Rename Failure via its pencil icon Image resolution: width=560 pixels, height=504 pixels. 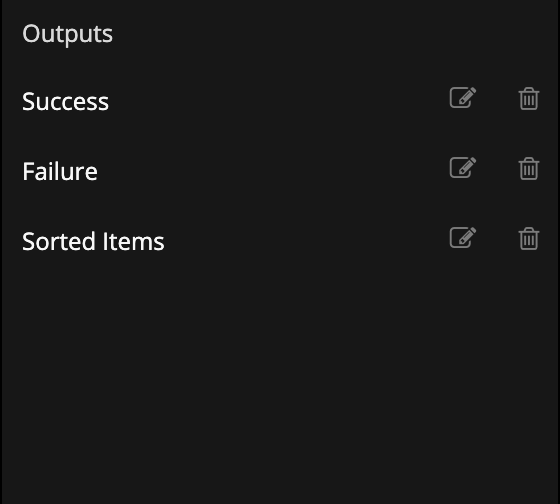462,168
